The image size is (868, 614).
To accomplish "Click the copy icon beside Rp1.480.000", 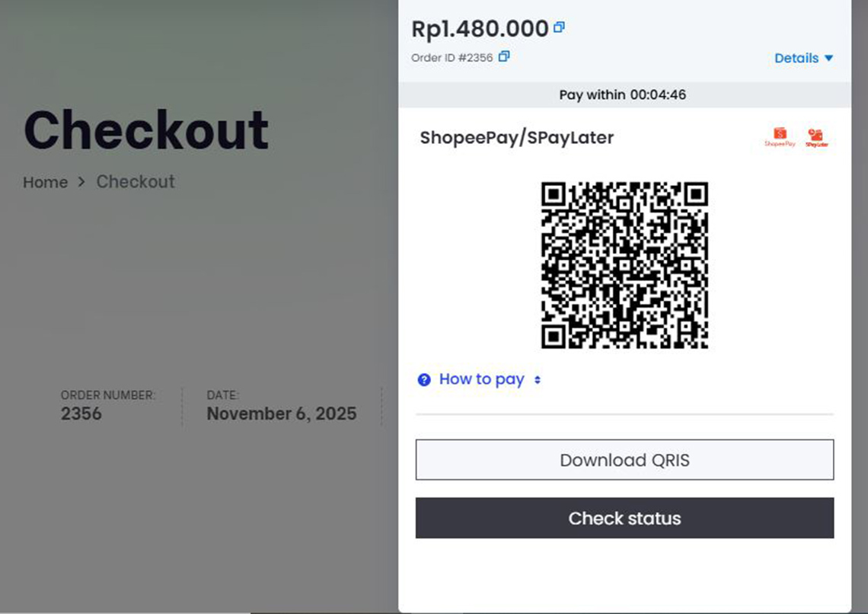I will pyautogui.click(x=560, y=27).
